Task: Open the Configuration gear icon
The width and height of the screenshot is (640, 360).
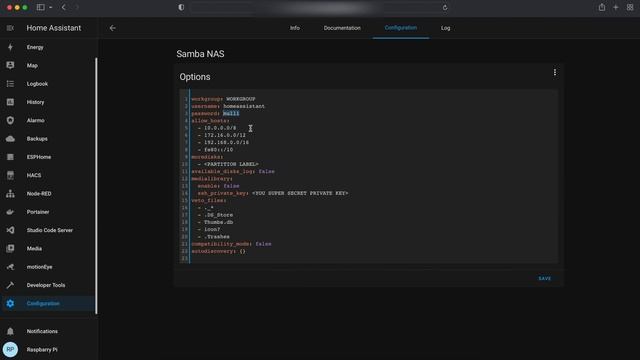Action: 10,304
